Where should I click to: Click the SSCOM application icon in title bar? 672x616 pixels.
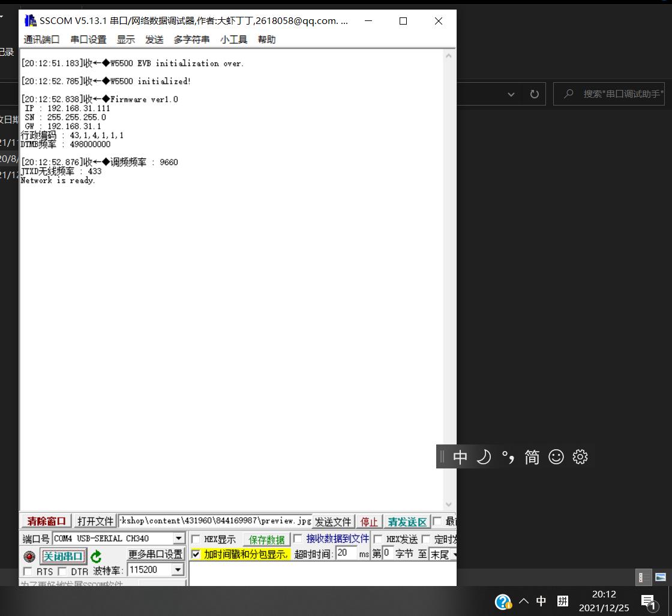(30, 20)
